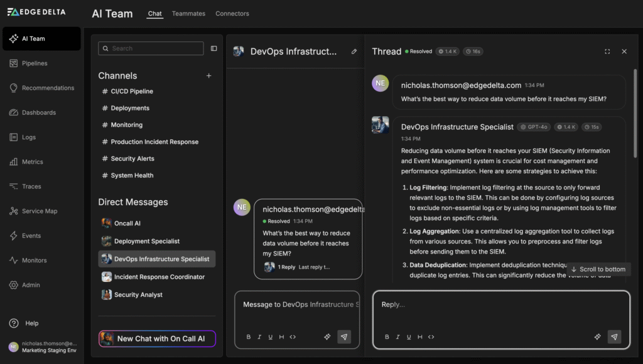
Task: Switch to the Connectors tab
Action: [x=232, y=14]
